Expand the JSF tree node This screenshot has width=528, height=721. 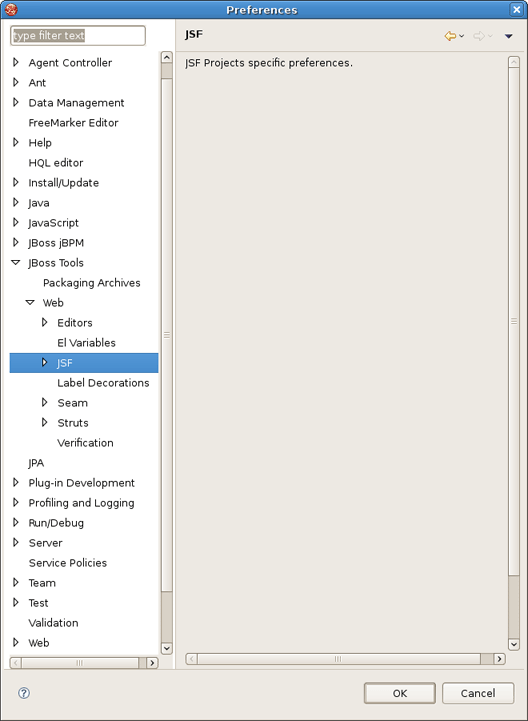click(45, 362)
